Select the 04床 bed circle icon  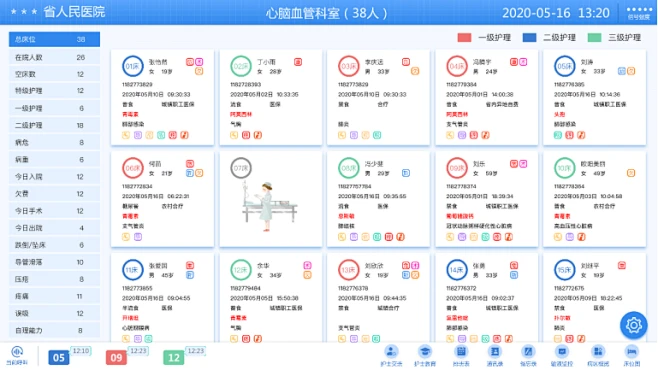point(457,66)
